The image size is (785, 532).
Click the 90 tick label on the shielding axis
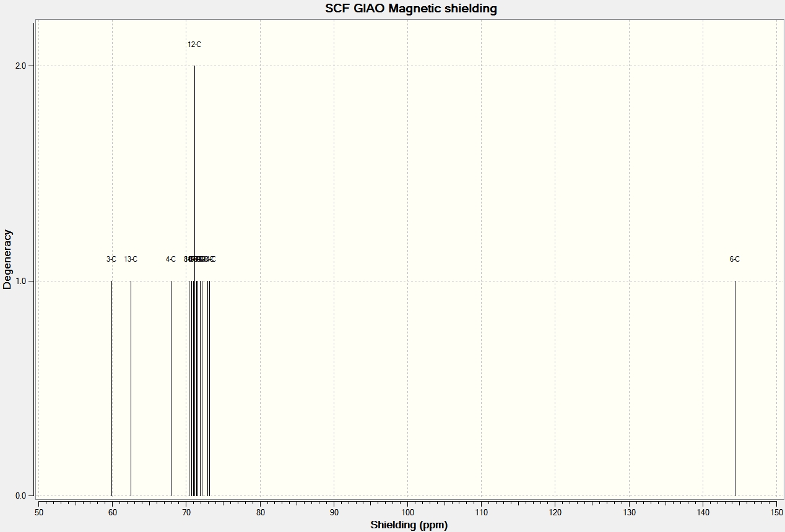[x=334, y=513]
